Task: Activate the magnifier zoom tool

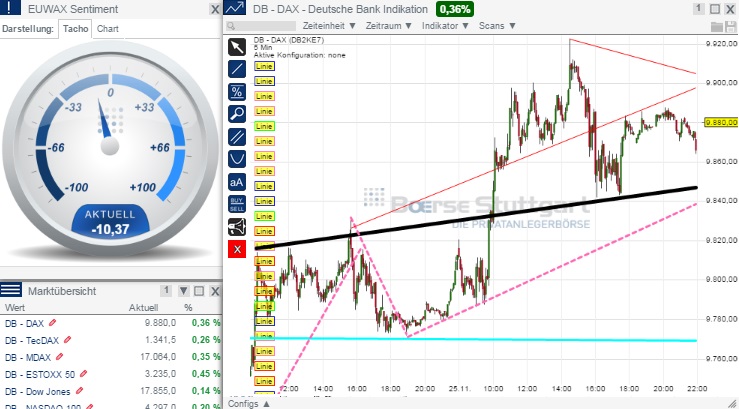Action: click(x=237, y=114)
